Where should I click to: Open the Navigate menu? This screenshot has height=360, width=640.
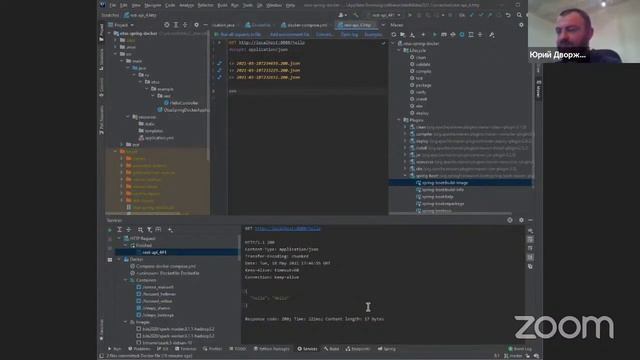(153, 5)
